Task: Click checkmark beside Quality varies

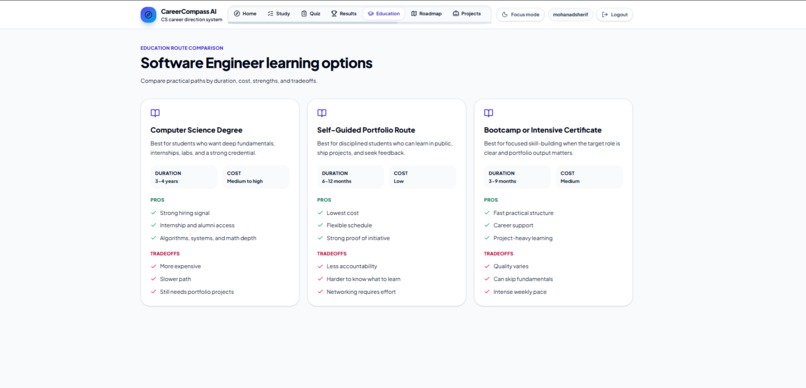Action: point(487,266)
